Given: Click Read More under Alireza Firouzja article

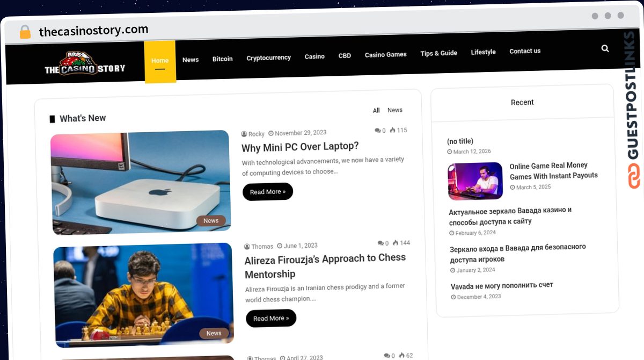Looking at the screenshot, I should click(x=271, y=318).
